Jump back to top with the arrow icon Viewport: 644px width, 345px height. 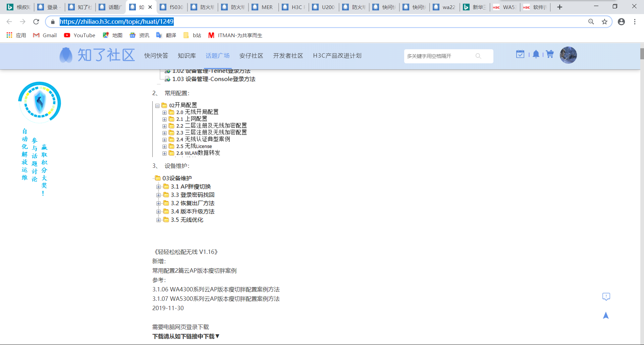click(606, 316)
